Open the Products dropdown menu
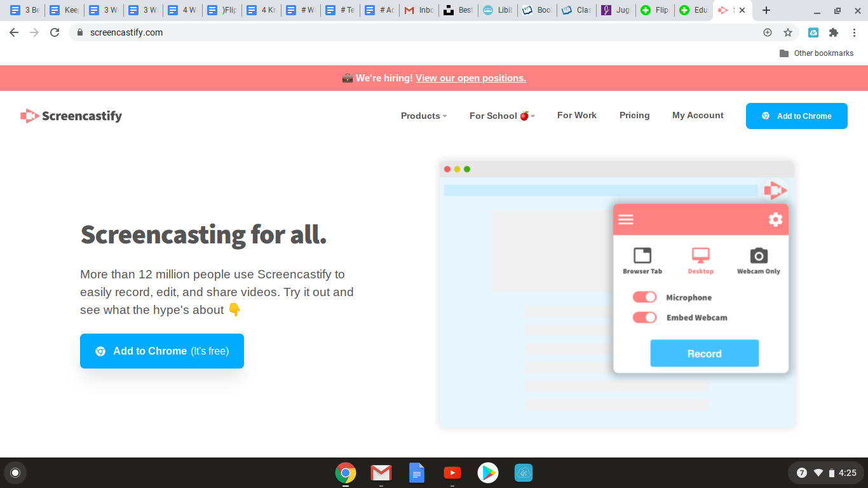 (x=424, y=116)
